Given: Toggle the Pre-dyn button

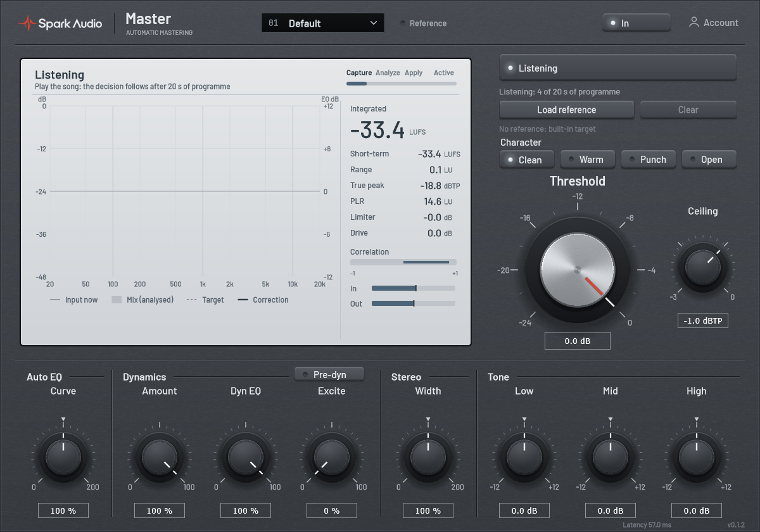Looking at the screenshot, I should (x=329, y=374).
